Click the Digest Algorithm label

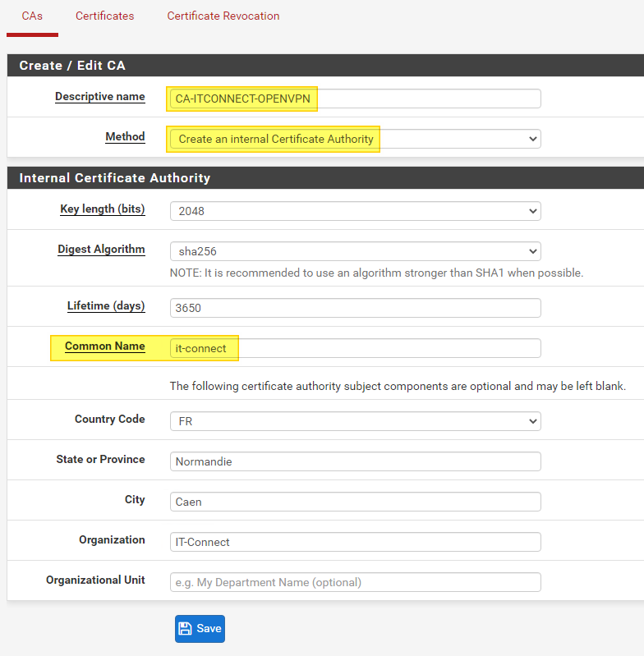coord(101,250)
